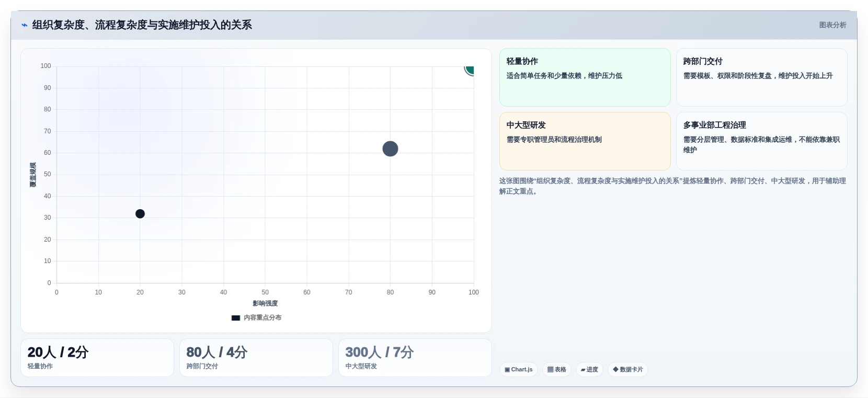This screenshot has height=398, width=868.
Task: Click the 轻量协作 label under 20人 / 2分
Action: coord(40,366)
